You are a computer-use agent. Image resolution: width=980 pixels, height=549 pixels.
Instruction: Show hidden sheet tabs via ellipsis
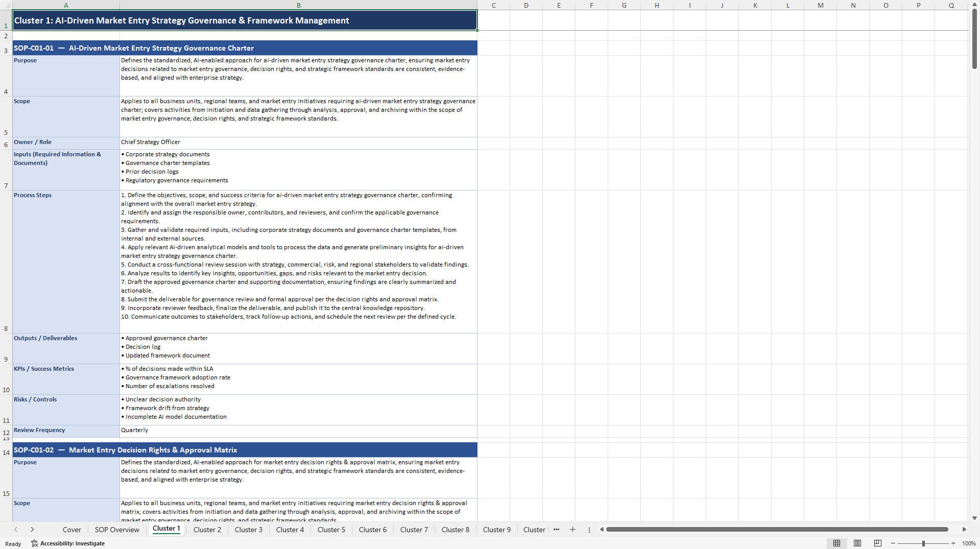556,530
